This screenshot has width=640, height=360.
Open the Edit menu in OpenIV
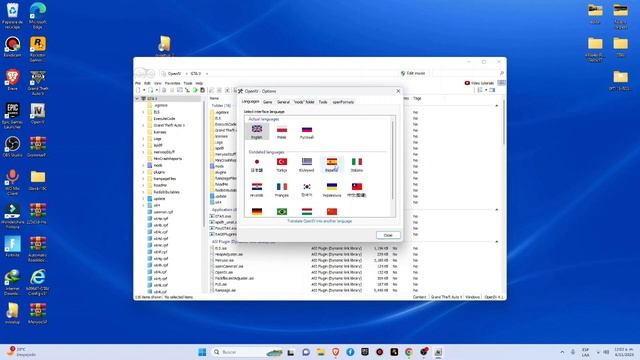(x=147, y=83)
